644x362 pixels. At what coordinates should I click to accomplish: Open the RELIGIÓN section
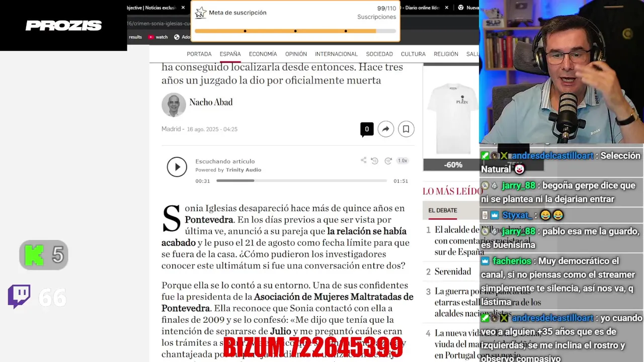[x=446, y=54]
